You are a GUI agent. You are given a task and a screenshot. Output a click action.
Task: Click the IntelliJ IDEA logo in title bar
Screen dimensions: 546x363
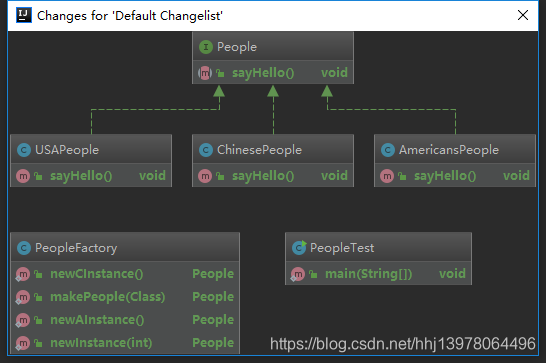24,15
